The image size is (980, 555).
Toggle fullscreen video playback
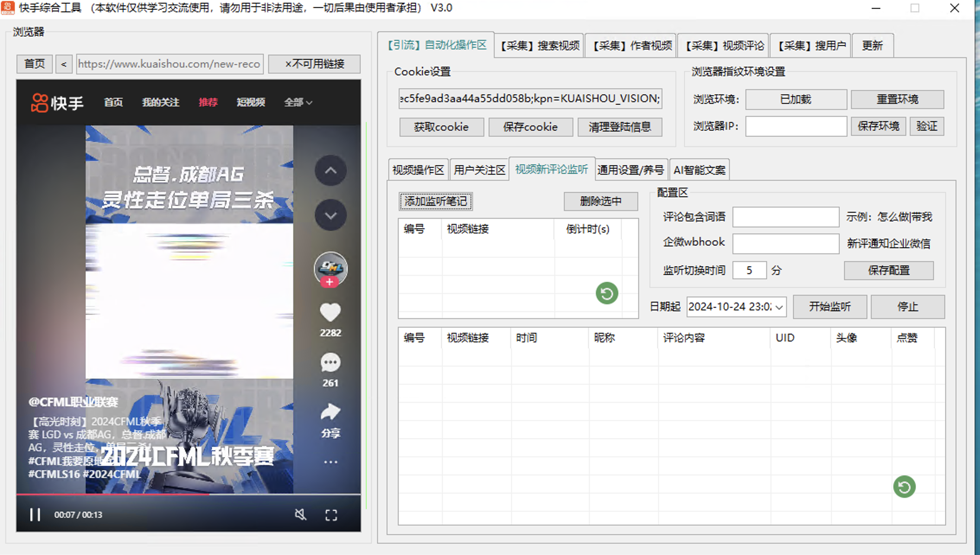pyautogui.click(x=331, y=514)
